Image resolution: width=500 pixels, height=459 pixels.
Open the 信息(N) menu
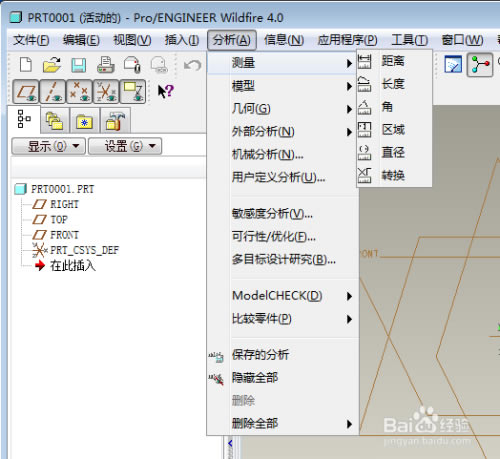(x=284, y=40)
